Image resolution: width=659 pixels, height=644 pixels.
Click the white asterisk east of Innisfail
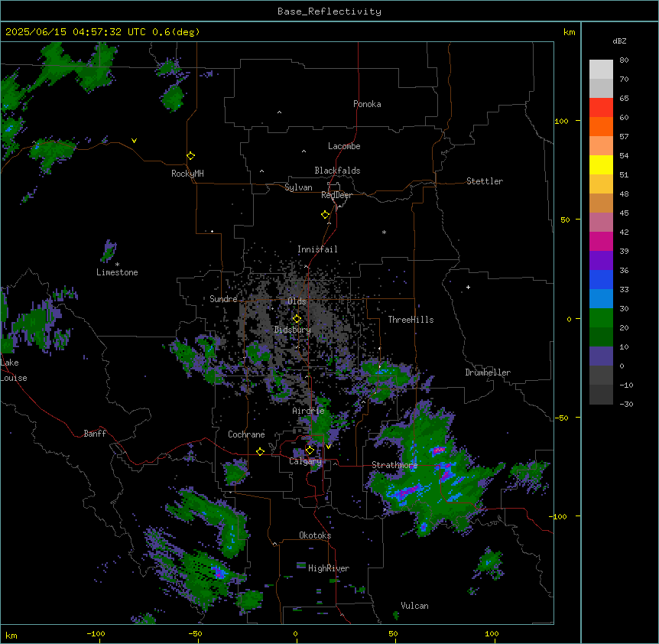(x=384, y=232)
